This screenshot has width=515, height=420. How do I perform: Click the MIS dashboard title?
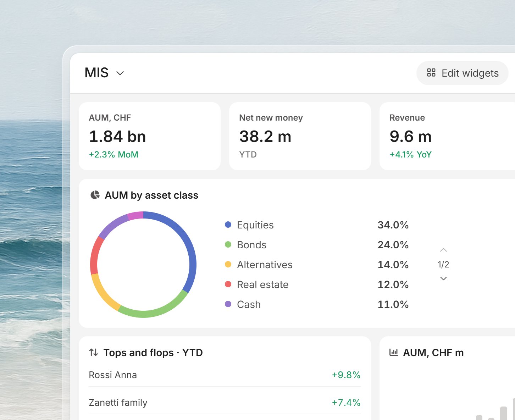pos(96,73)
